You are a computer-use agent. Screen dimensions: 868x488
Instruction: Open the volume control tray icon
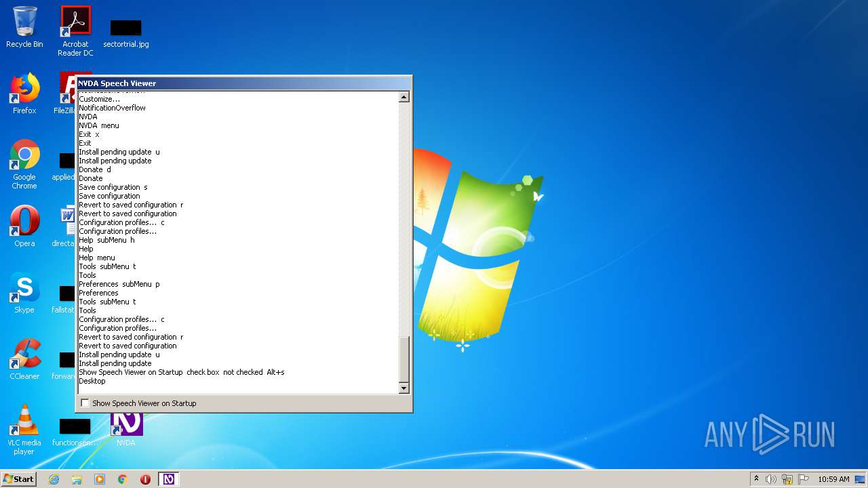coord(771,479)
